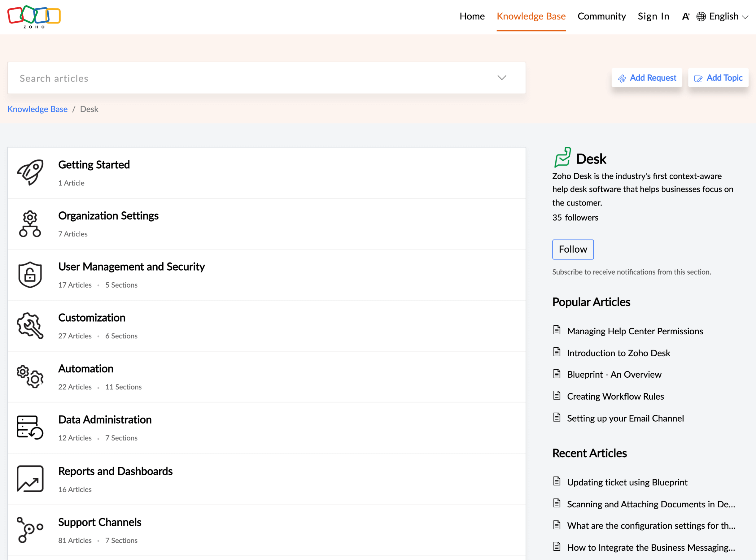
Task: Click the Community navigation menu item
Action: tap(601, 16)
